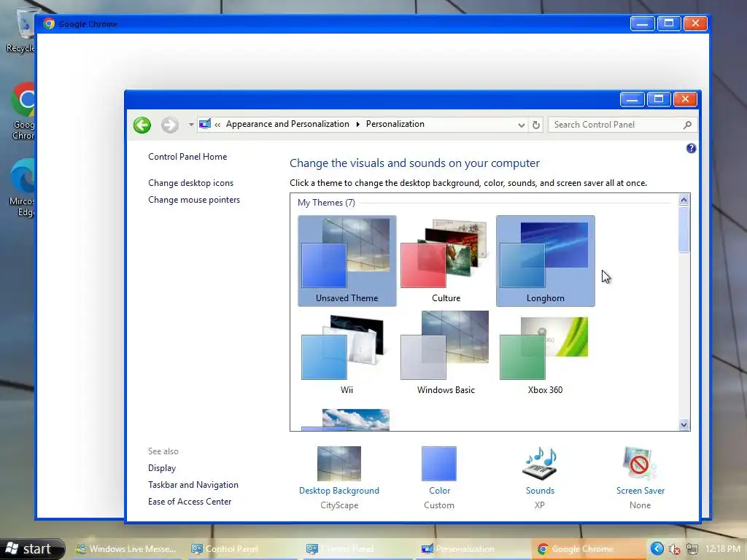747x560 pixels.
Task: Select the Longhorn theme
Action: coord(546,260)
